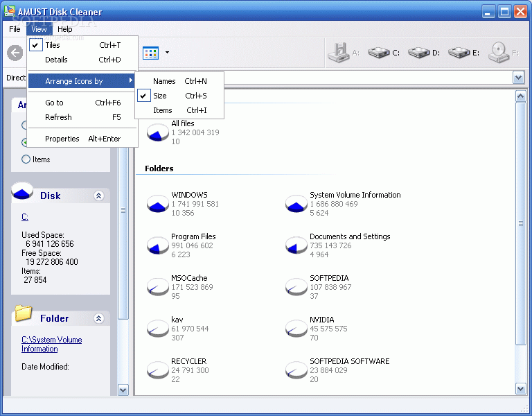Viewport: 532px width, 416px height.
Task: Toggle the Tiles view menu option
Action: pos(82,45)
